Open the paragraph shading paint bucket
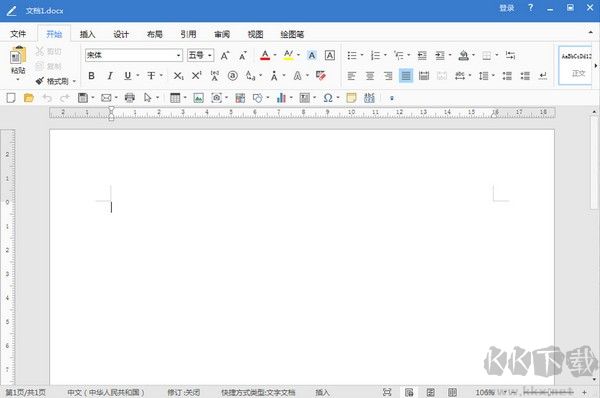Screen dimensions: 600x398 pos(463,55)
